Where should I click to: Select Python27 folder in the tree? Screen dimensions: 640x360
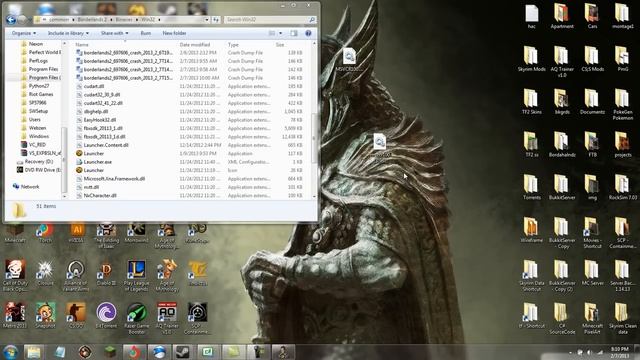pos(39,86)
